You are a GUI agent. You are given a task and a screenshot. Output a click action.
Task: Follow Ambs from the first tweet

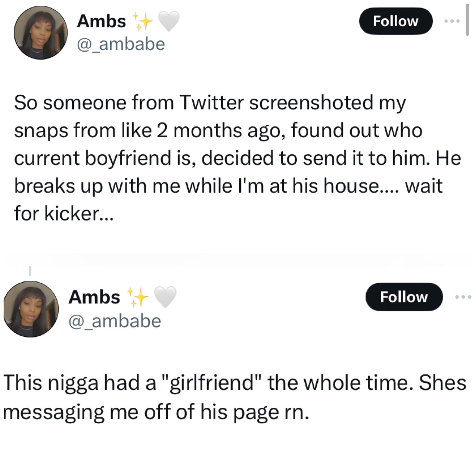396,21
